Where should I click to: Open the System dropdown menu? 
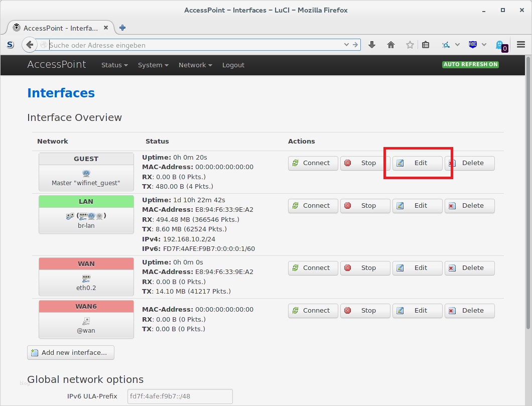click(153, 65)
